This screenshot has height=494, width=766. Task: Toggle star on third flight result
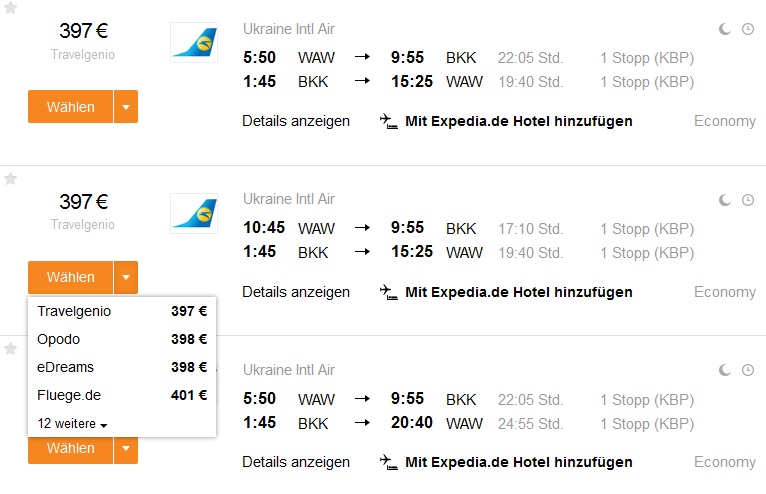pyautogui.click(x=11, y=348)
